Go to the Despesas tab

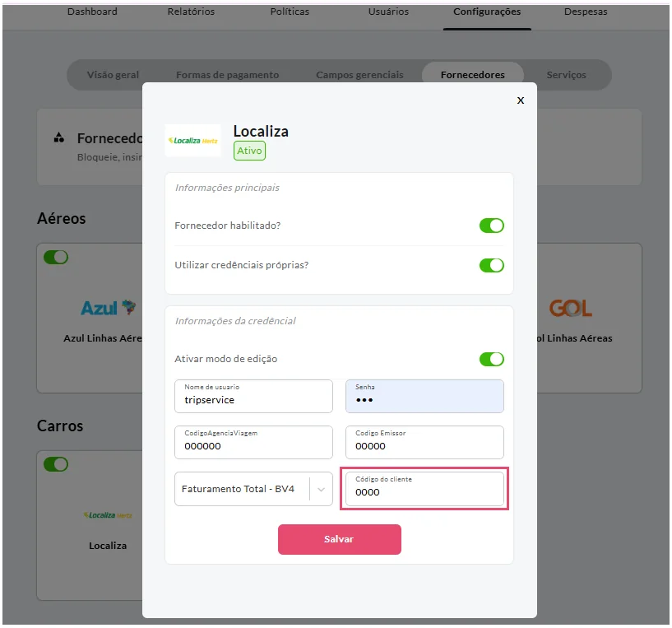pos(586,12)
